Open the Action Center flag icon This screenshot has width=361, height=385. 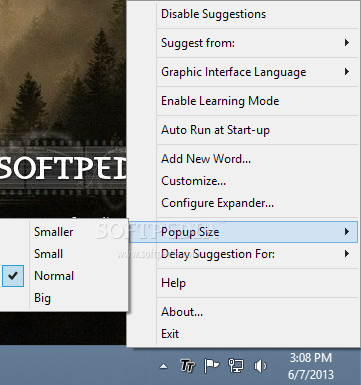coord(211,366)
